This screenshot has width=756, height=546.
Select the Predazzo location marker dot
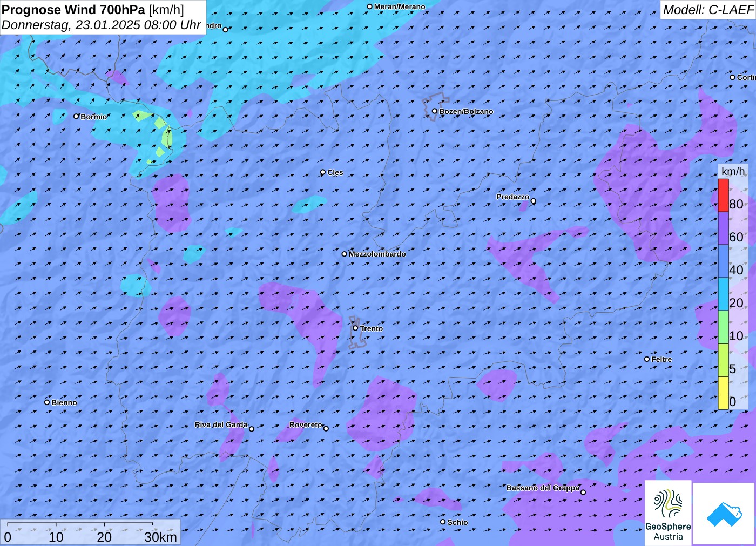pos(534,201)
